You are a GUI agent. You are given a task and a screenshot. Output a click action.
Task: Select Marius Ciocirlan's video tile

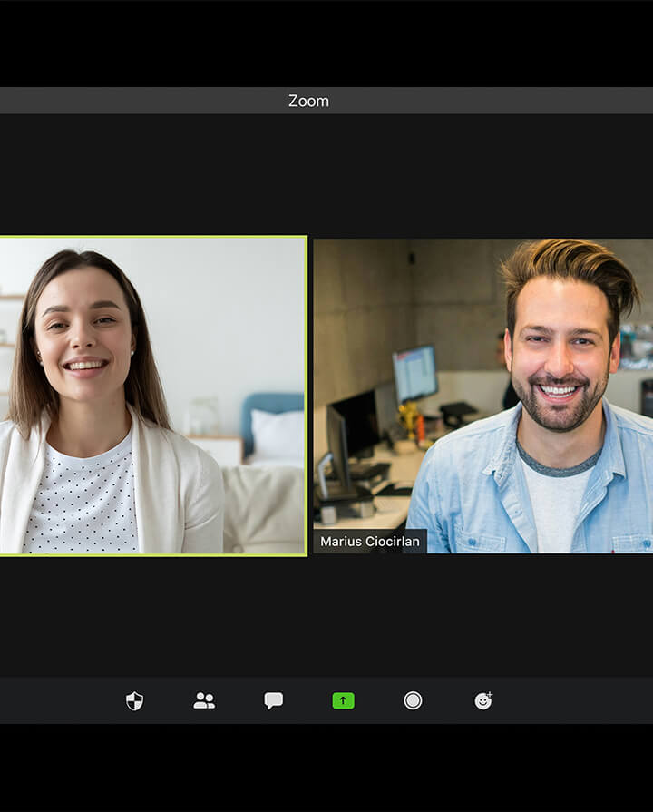483,396
